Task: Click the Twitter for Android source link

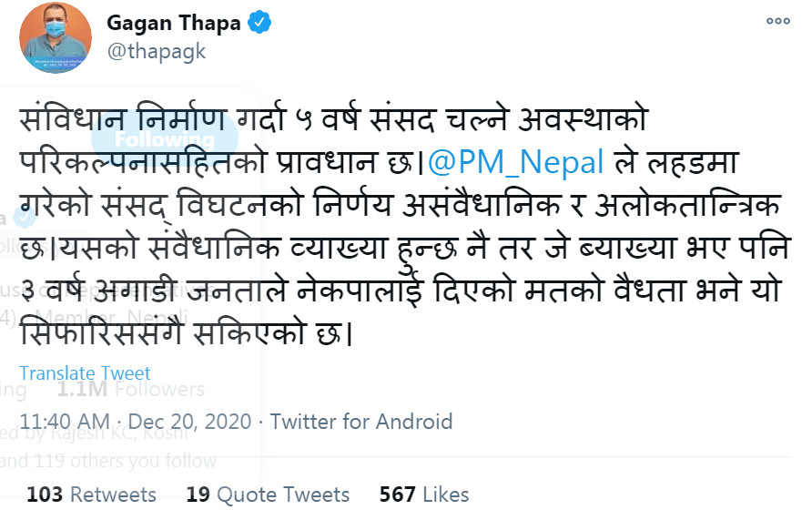Action: click(x=361, y=422)
